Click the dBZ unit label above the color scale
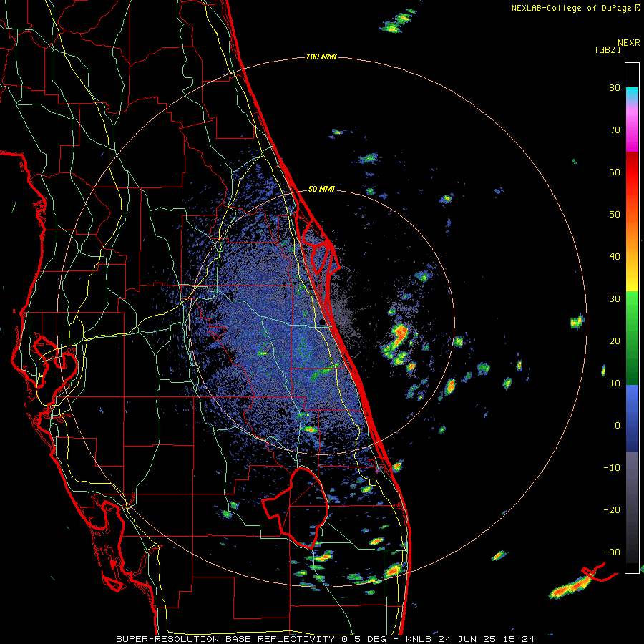This screenshot has width=644, height=644. click(608, 49)
